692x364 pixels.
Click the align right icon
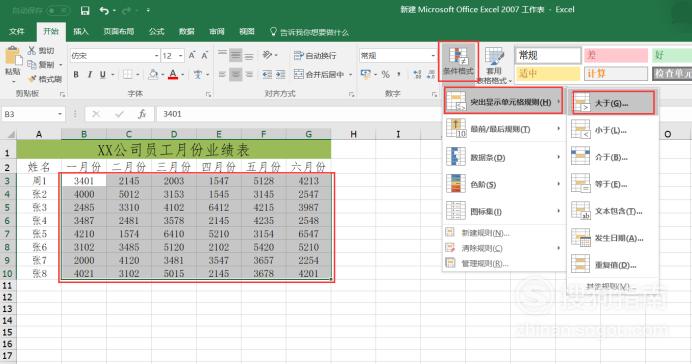pos(249,75)
